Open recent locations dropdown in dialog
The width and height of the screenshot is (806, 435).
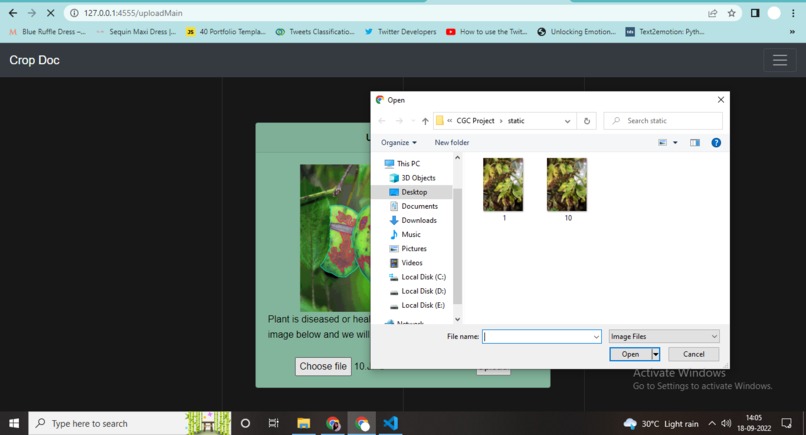click(413, 121)
